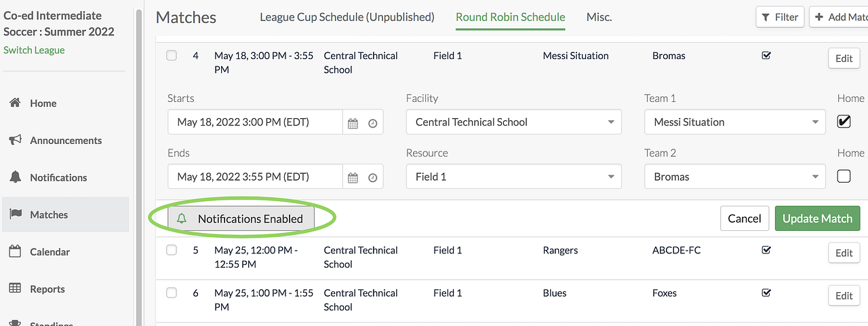Screen dimensions: 868x326
Task: Open the Resource Field 1 dropdown
Action: tap(513, 177)
